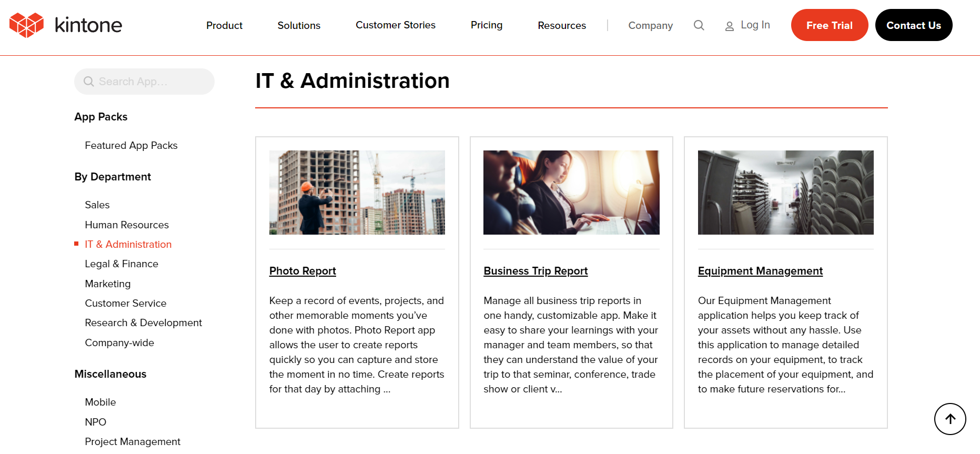
Task: Click the magnifier in Search App field
Action: tap(89, 82)
